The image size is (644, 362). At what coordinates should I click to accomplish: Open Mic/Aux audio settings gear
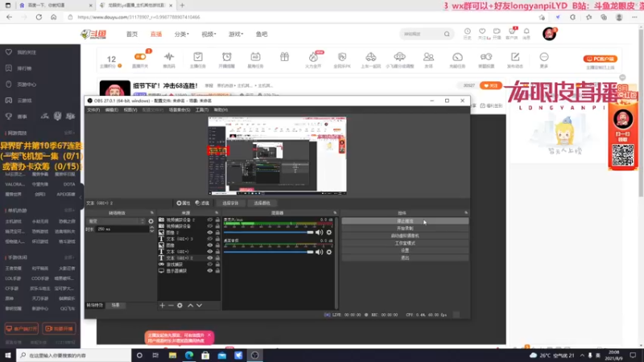(x=329, y=232)
